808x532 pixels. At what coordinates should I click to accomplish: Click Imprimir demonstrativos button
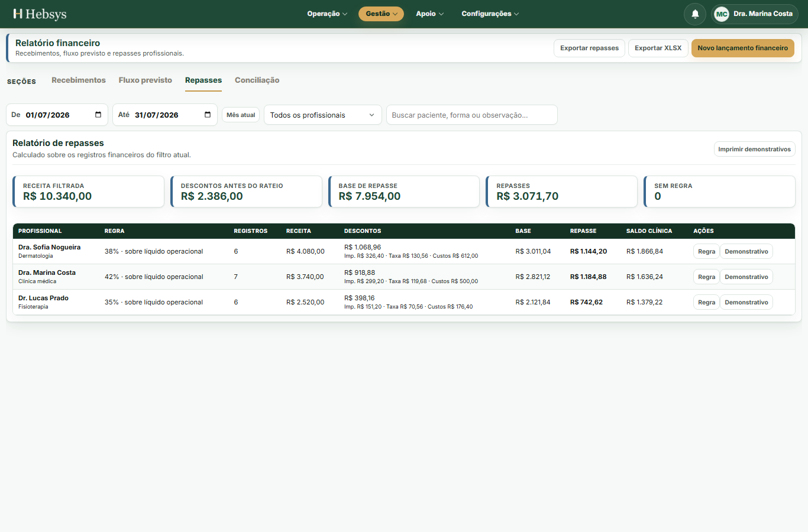[755, 149]
